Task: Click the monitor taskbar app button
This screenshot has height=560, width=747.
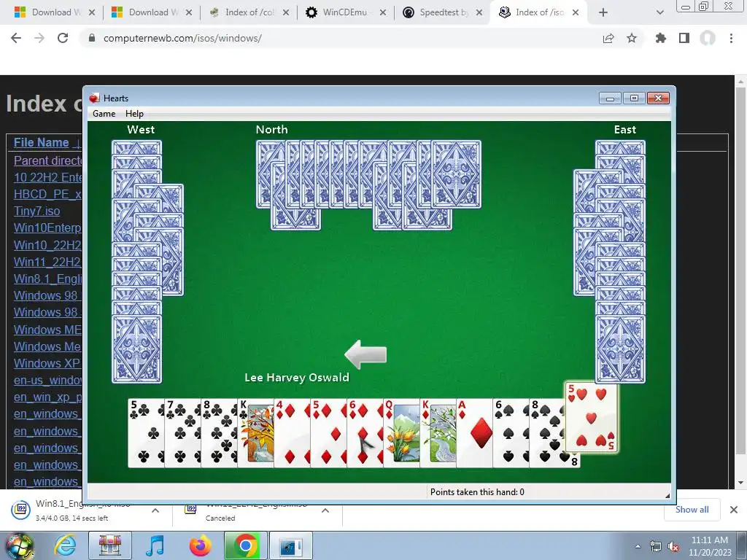Action: 291,545
